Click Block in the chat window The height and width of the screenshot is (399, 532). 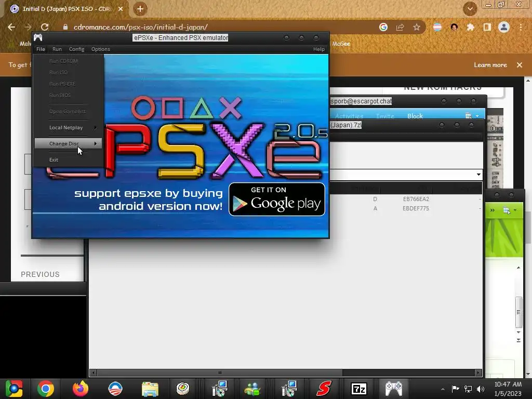415,116
